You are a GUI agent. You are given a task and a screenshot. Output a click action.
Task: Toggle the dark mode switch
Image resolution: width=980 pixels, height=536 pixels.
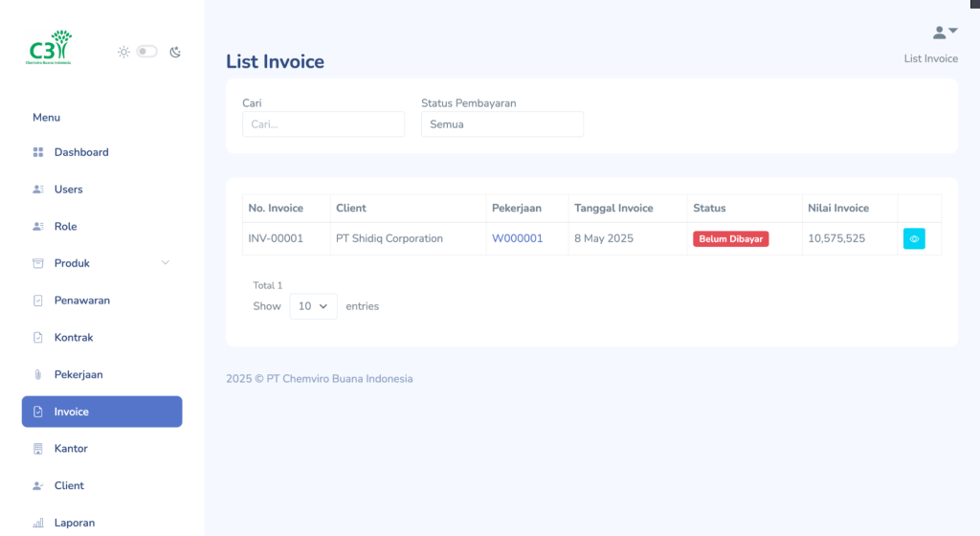[x=146, y=52]
